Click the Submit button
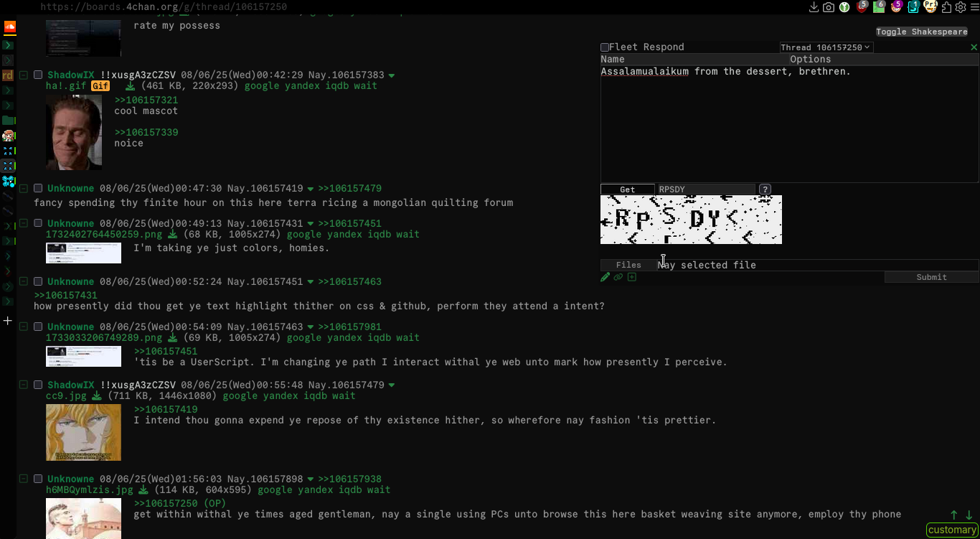This screenshot has height=539, width=980. point(932,277)
